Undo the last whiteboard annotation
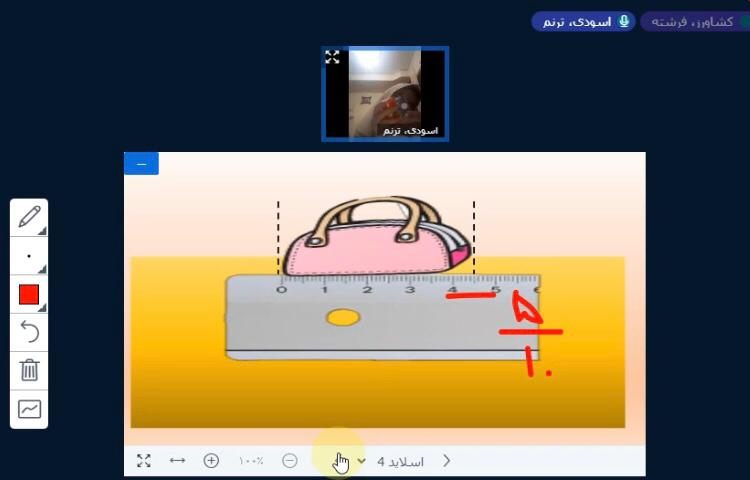This screenshot has height=480, width=750. (29, 332)
